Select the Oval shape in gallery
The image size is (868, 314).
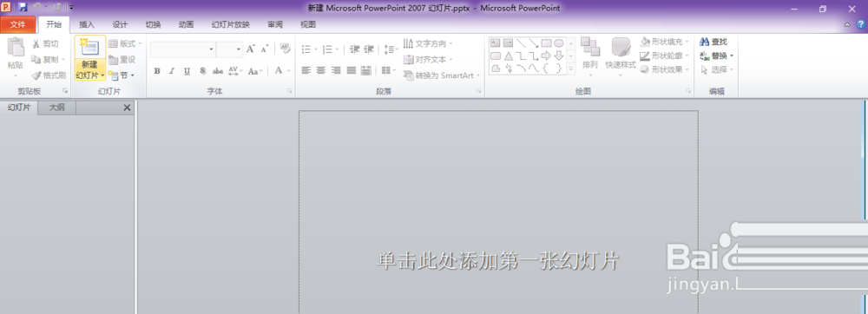point(559,43)
